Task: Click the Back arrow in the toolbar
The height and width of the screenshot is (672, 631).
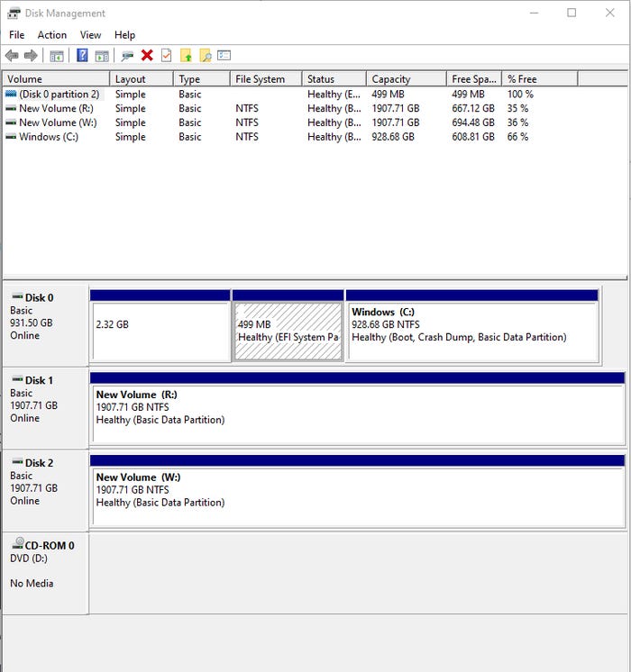Action: 12,55
